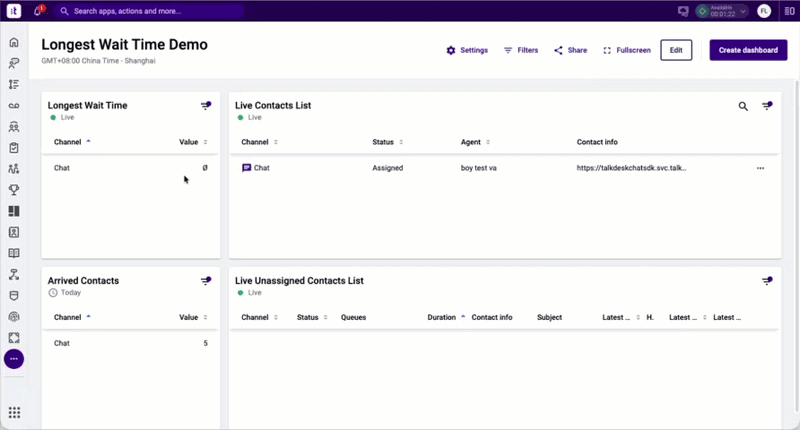The width and height of the screenshot is (800, 430).
Task: Open filter icon on Arrived Contacts widget
Action: pos(206,281)
